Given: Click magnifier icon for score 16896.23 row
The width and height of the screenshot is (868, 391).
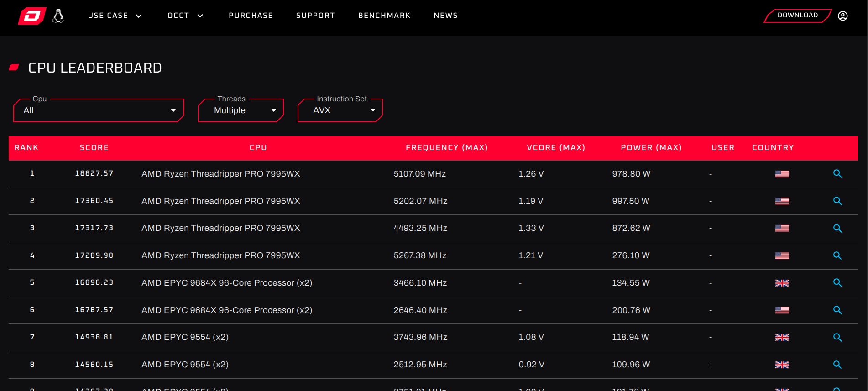Looking at the screenshot, I should [x=837, y=283].
